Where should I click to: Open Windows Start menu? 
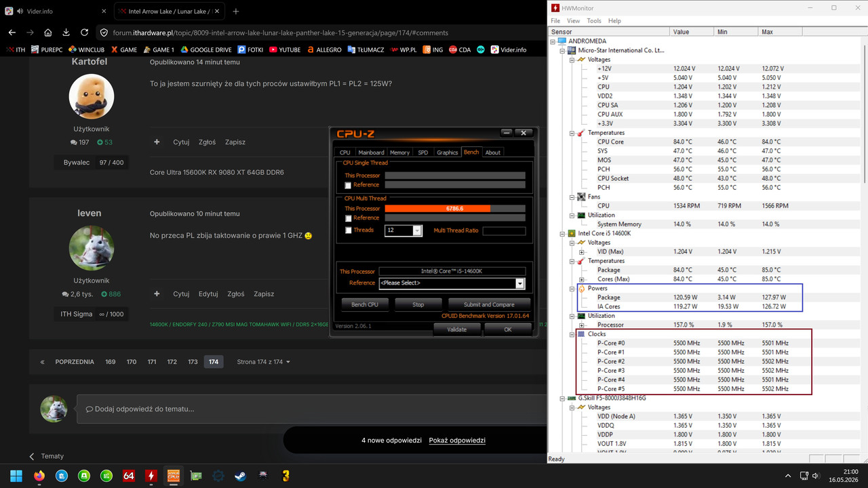[x=16, y=476]
